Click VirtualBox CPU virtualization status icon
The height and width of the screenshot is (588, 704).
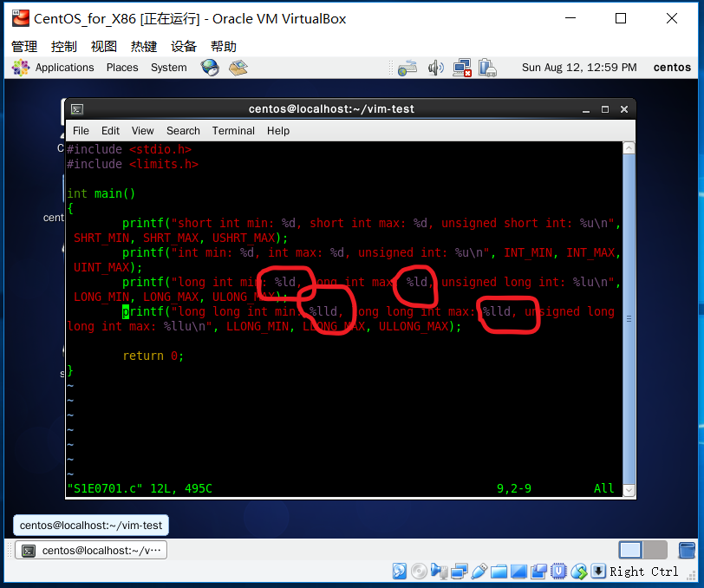558,572
